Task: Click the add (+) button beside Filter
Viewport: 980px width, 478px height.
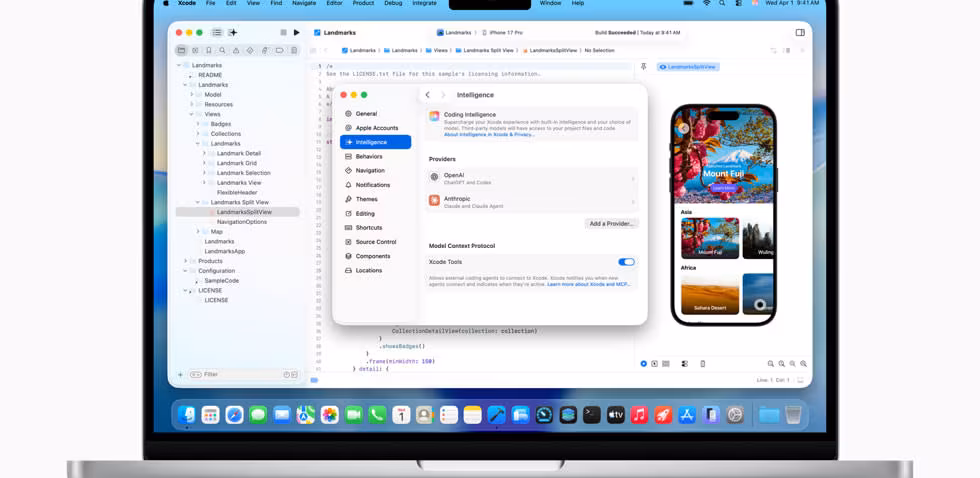Action: click(x=181, y=374)
